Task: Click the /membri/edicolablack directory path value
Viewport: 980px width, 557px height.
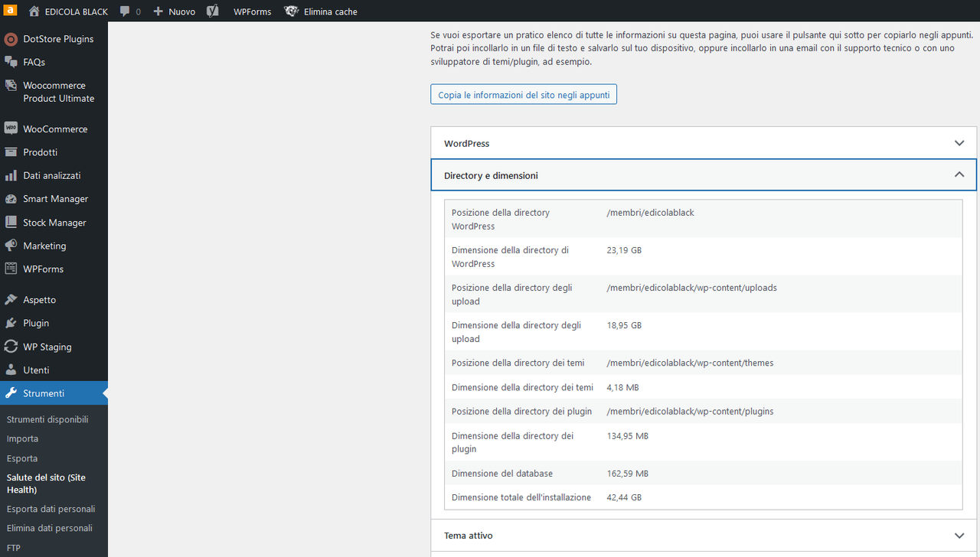Action: click(650, 213)
